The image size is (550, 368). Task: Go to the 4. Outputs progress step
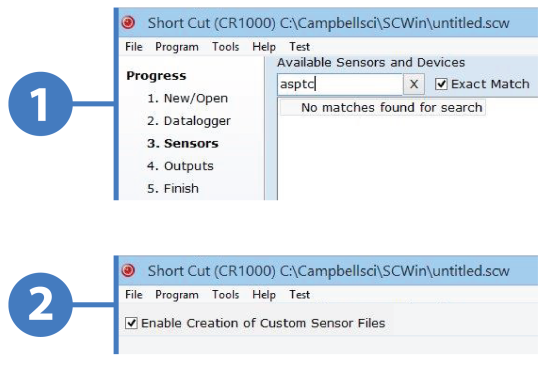pos(180,166)
